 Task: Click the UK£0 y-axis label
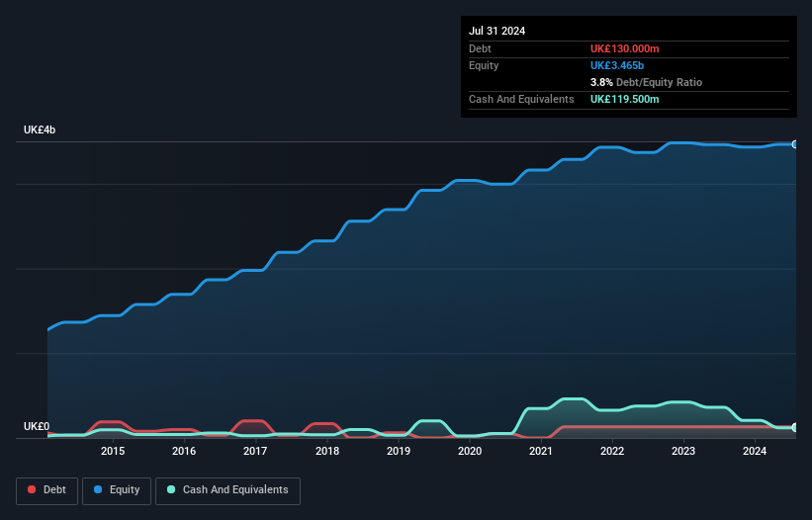[37, 426]
